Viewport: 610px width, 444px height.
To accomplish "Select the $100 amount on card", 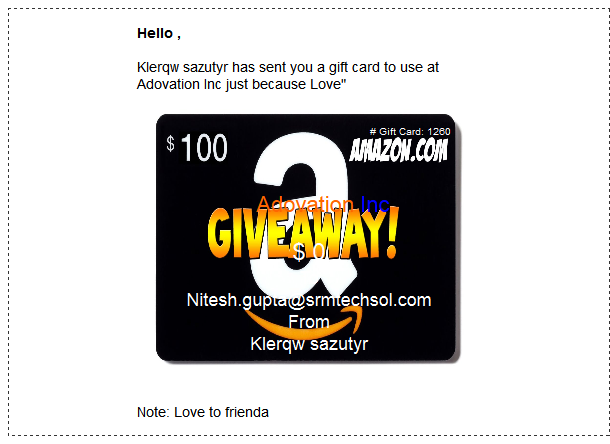I will [x=197, y=147].
